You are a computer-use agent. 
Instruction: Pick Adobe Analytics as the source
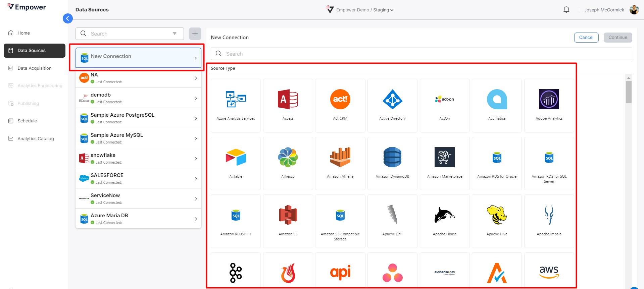(549, 105)
